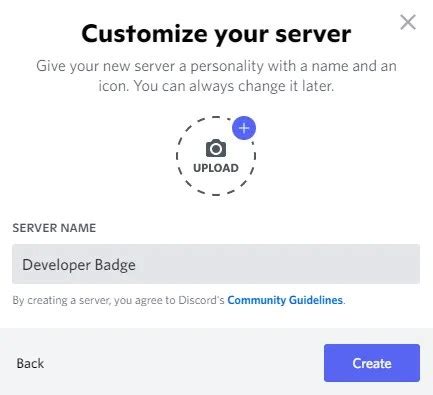Click the word 'Discord's' in the agreement line
This screenshot has height=395, width=433.
click(201, 300)
